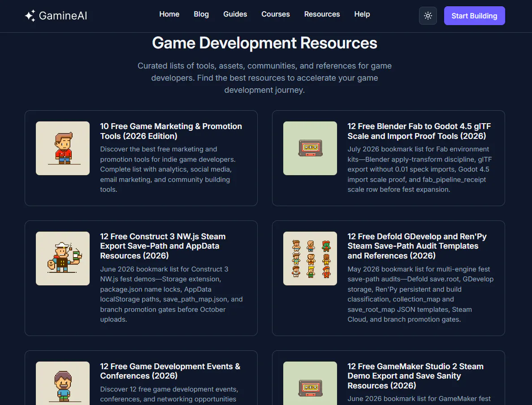The width and height of the screenshot is (532, 405).
Task: Click 'Discover 12 free game development events' text
Action: pyautogui.click(x=169, y=394)
